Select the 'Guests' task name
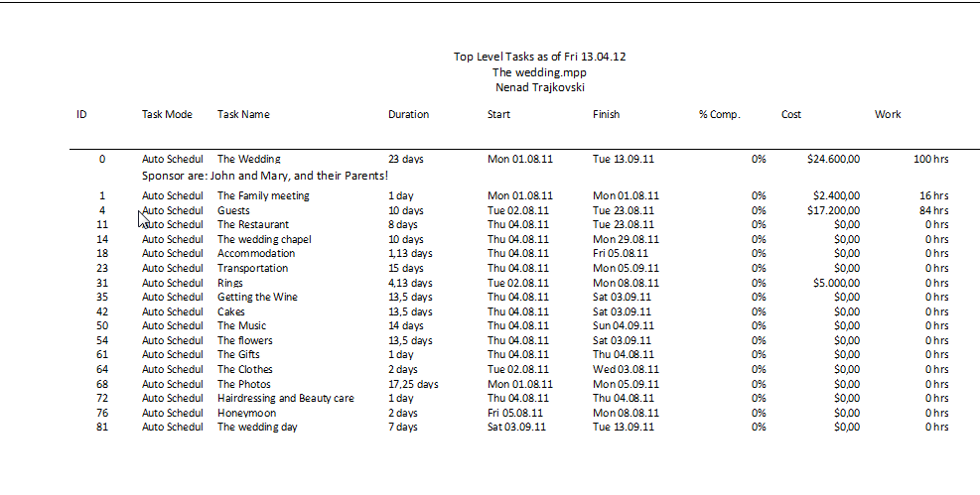Image resolution: width=980 pixels, height=495 pixels. tap(233, 210)
